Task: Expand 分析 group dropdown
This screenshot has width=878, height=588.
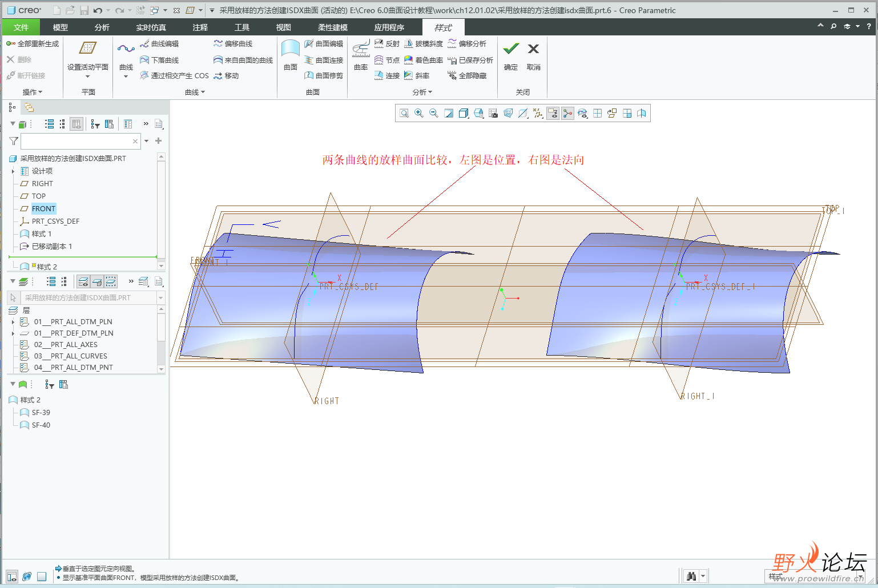Action: click(x=422, y=92)
